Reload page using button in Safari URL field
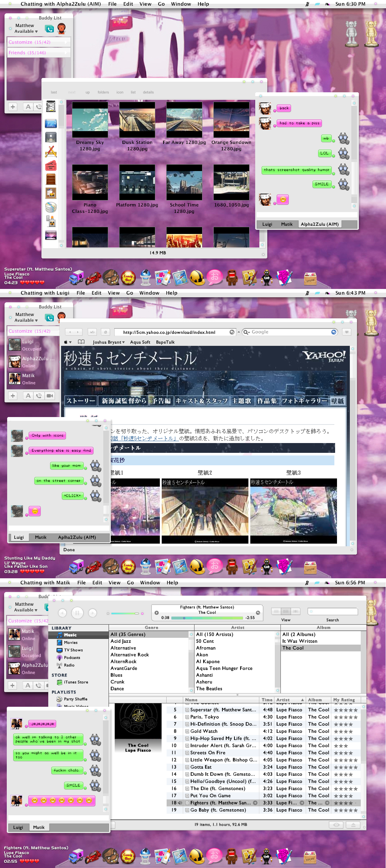The width and height of the screenshot is (386, 868). pyautogui.click(x=232, y=332)
